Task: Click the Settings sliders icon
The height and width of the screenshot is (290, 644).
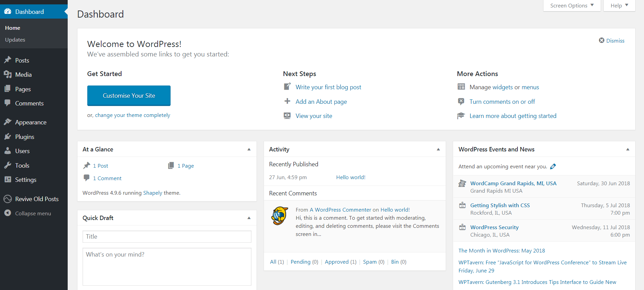Action: 8,179
